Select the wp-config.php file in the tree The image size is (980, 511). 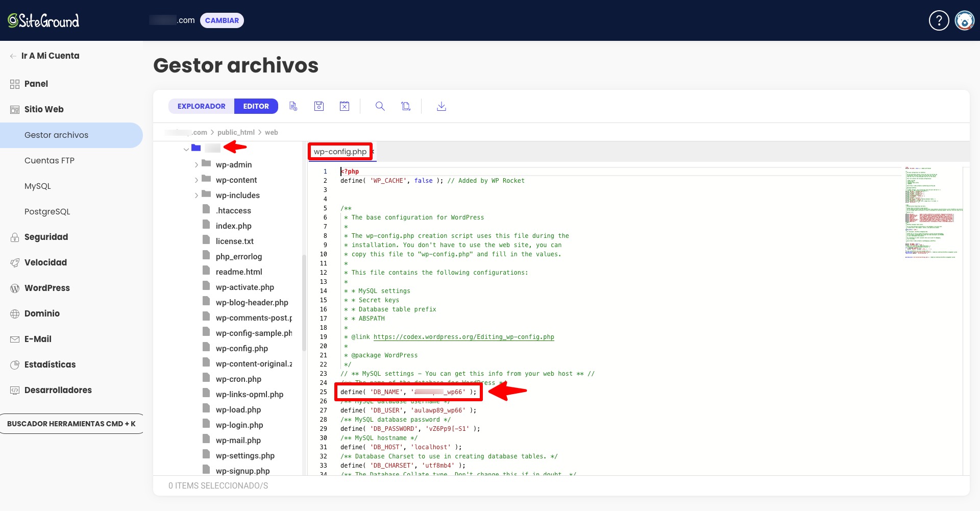tap(242, 348)
